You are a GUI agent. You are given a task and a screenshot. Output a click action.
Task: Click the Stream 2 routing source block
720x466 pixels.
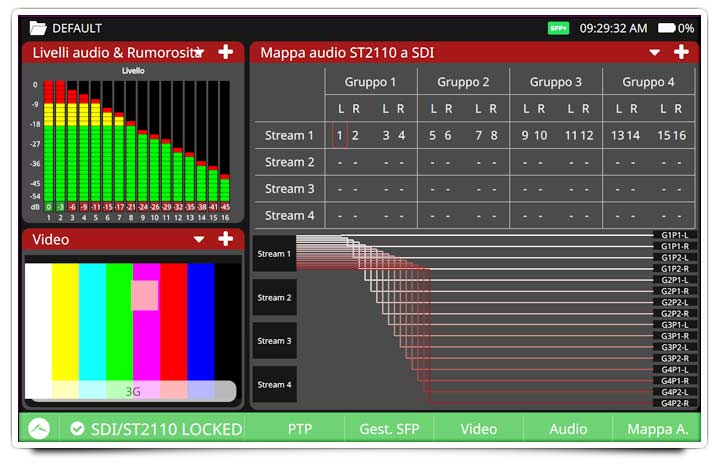point(274,298)
